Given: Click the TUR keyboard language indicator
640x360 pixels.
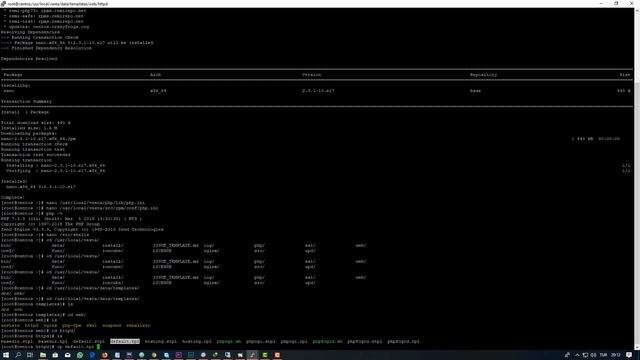Looking at the screenshot, I should [x=603, y=355].
